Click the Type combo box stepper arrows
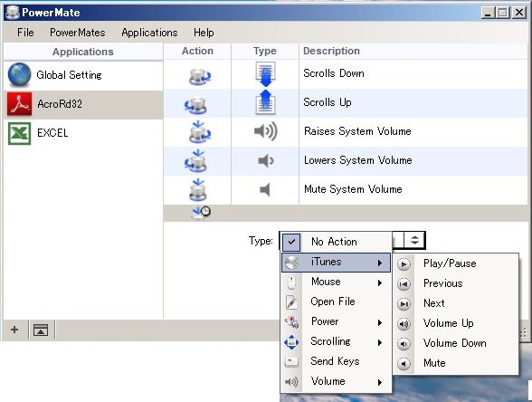This screenshot has width=532, height=402. pyautogui.click(x=414, y=240)
